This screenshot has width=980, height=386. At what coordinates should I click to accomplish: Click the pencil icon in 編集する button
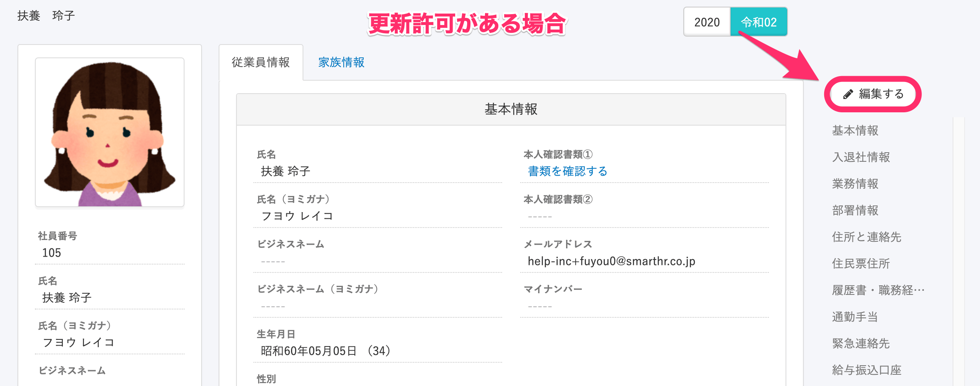click(848, 94)
